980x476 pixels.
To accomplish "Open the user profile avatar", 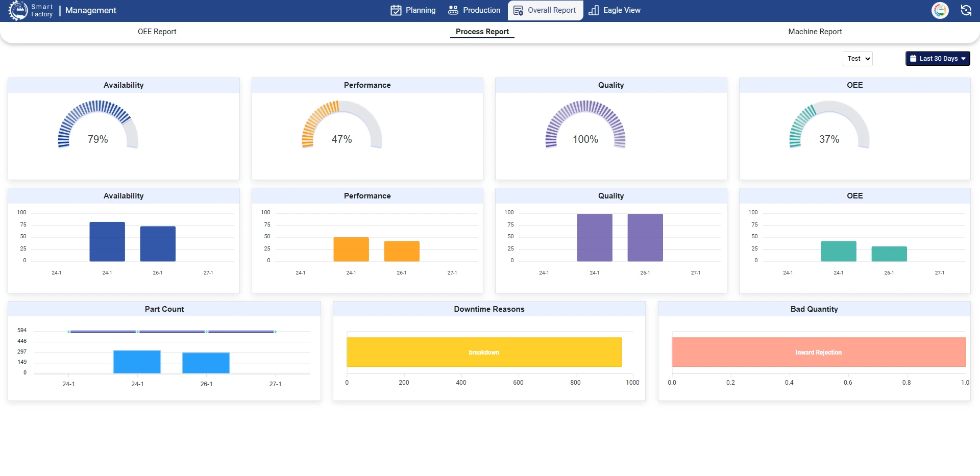I will (940, 10).
